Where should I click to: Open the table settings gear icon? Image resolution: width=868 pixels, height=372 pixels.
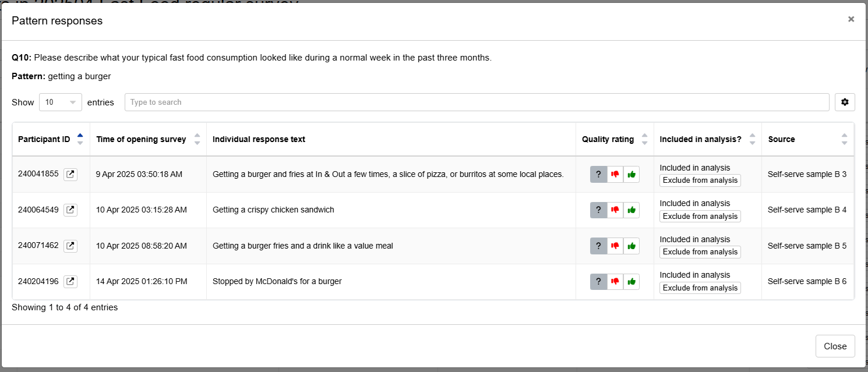tap(845, 102)
